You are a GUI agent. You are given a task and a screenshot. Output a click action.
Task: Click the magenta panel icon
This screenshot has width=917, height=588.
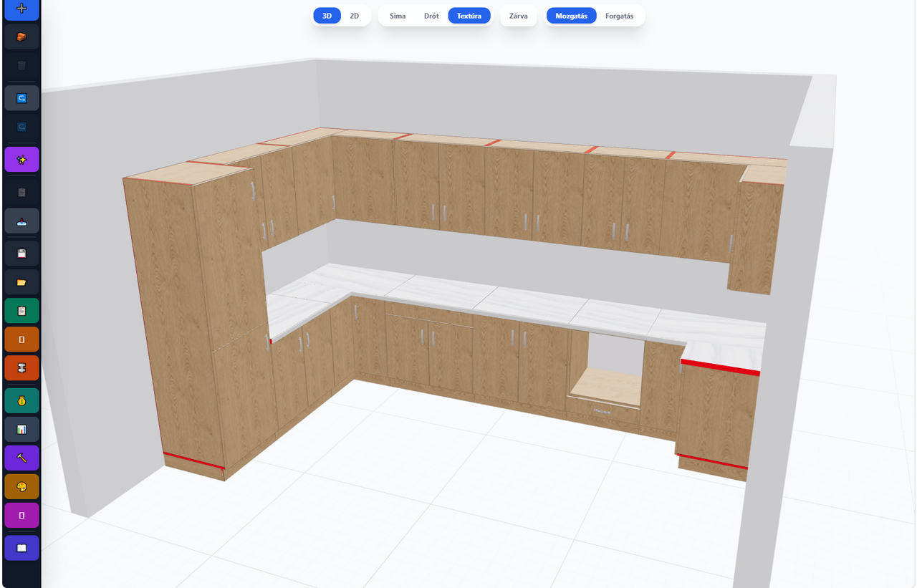pos(21,515)
